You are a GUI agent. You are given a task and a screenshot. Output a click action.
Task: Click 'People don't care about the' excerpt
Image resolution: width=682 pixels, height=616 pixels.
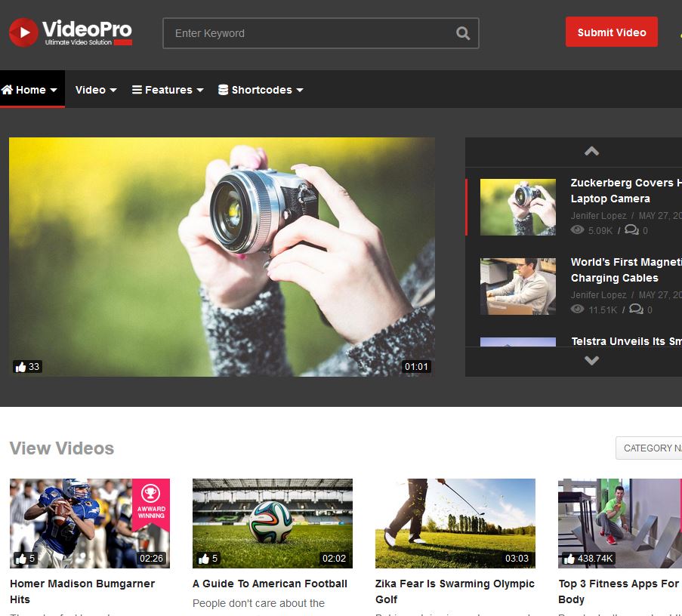coord(258,603)
